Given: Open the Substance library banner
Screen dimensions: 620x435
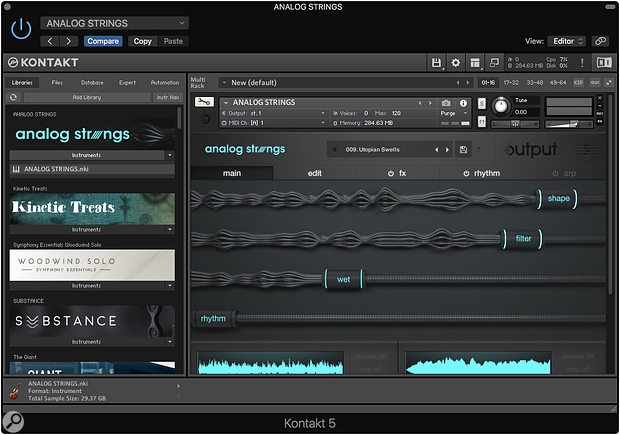Looking at the screenshot, I should click(92, 321).
